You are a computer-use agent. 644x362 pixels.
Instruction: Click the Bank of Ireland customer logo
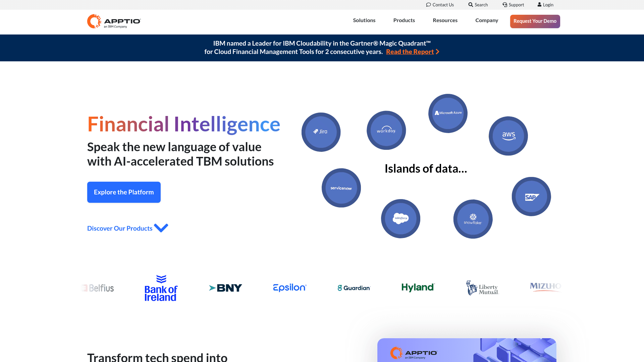coord(161,288)
